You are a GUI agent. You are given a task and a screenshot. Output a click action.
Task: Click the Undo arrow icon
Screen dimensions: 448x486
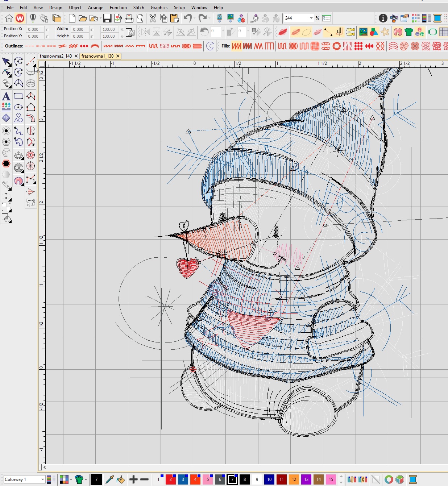(187, 18)
